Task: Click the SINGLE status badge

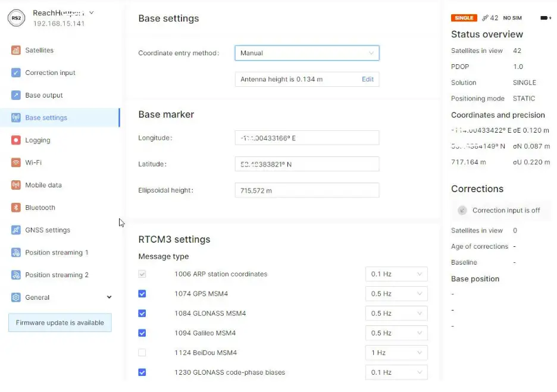Action: tap(464, 18)
